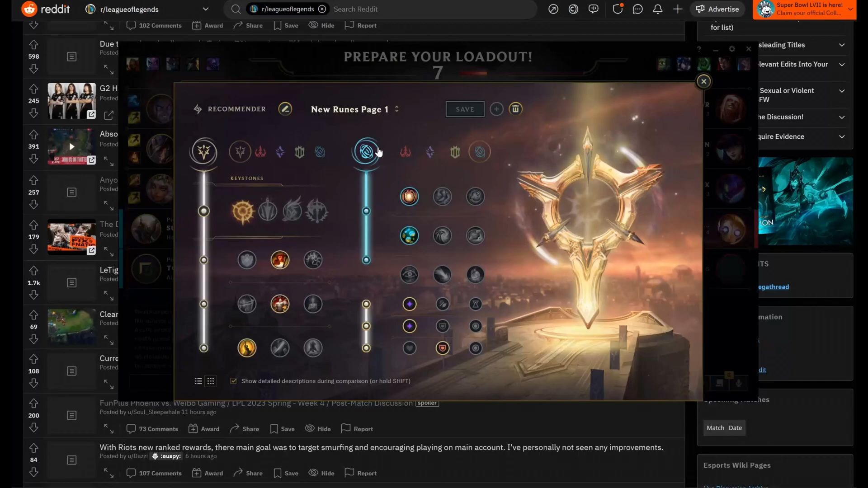Viewport: 868px width, 488px height.
Task: Select Domination as the secondary rune path
Action: [x=406, y=152]
